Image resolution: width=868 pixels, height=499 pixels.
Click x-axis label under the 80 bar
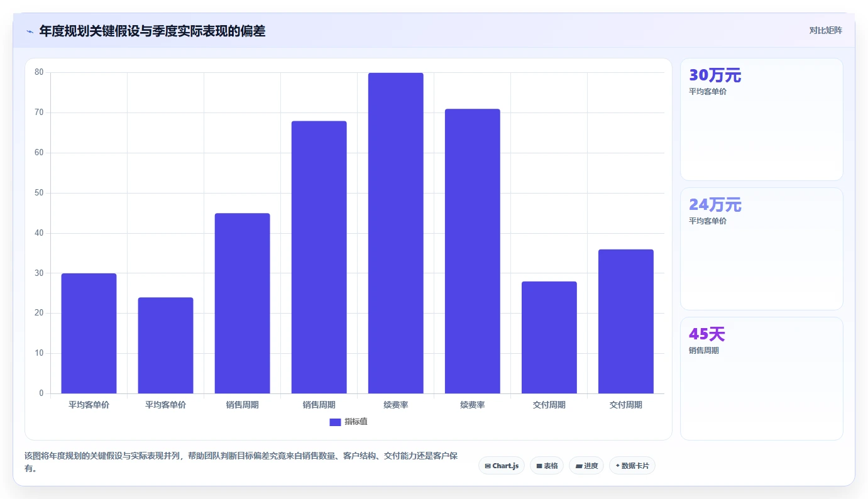point(395,405)
